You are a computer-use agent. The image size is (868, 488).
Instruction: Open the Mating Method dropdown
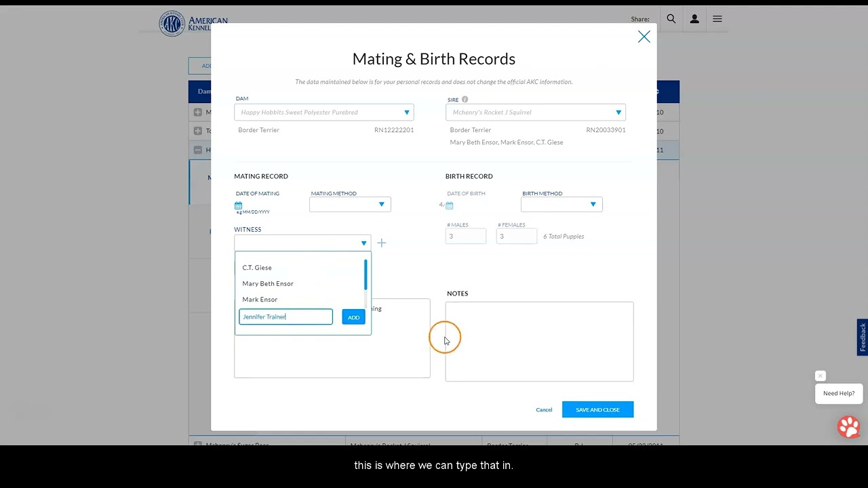[x=350, y=204]
